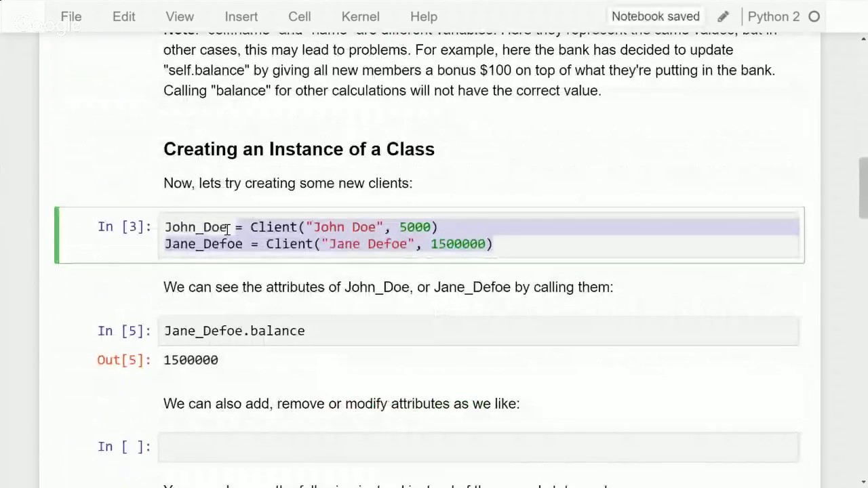Click the Notebook saved status message
This screenshot has height=488, width=868.
(x=656, y=16)
